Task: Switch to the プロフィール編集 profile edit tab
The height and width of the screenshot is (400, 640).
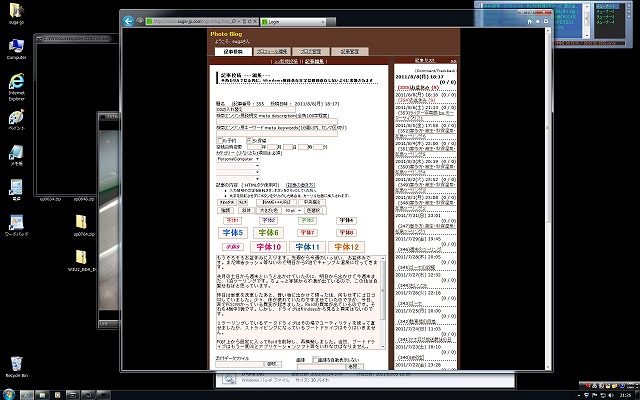Action: 271,51
